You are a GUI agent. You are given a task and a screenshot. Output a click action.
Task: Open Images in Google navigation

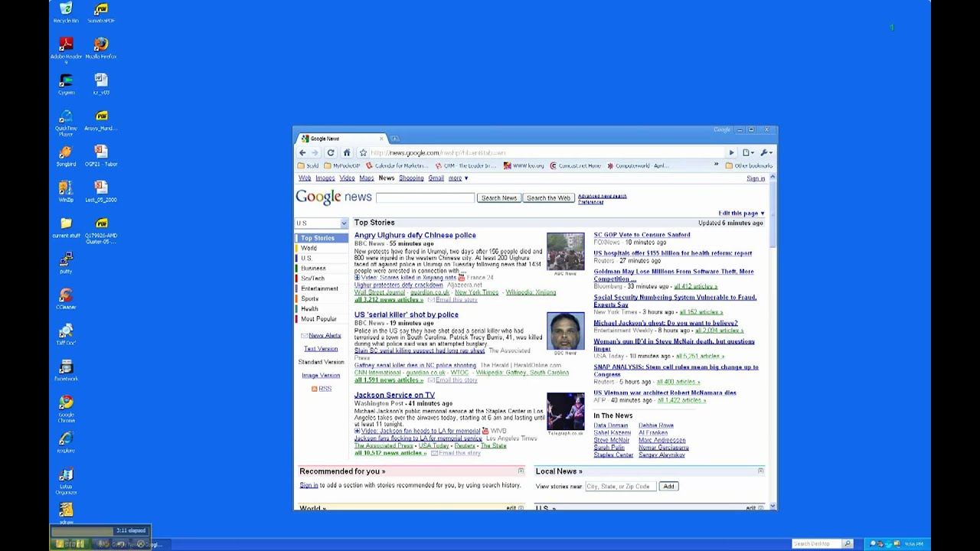[x=325, y=178]
